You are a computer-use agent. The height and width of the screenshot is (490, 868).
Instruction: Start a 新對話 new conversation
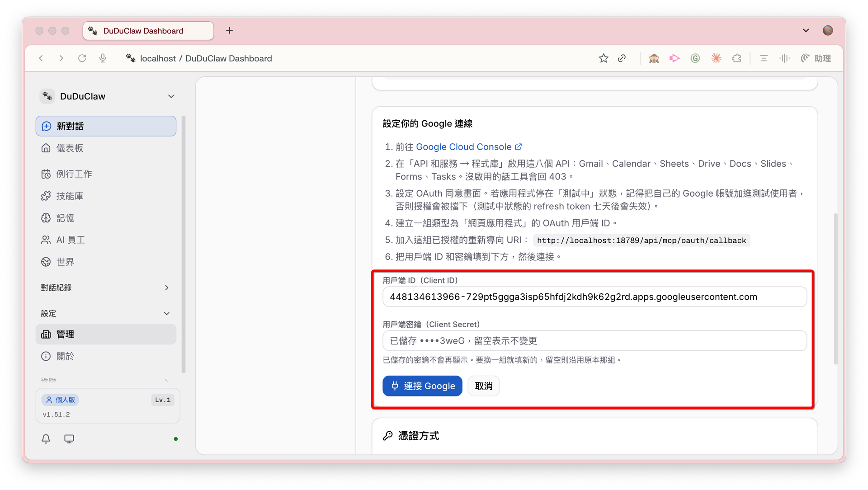[x=106, y=126]
